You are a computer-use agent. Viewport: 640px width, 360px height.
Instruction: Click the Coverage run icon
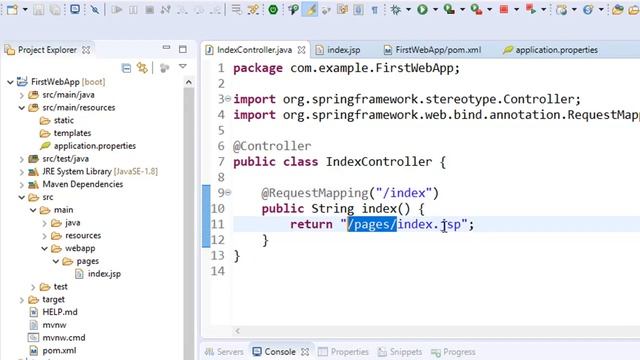[x=449, y=9]
